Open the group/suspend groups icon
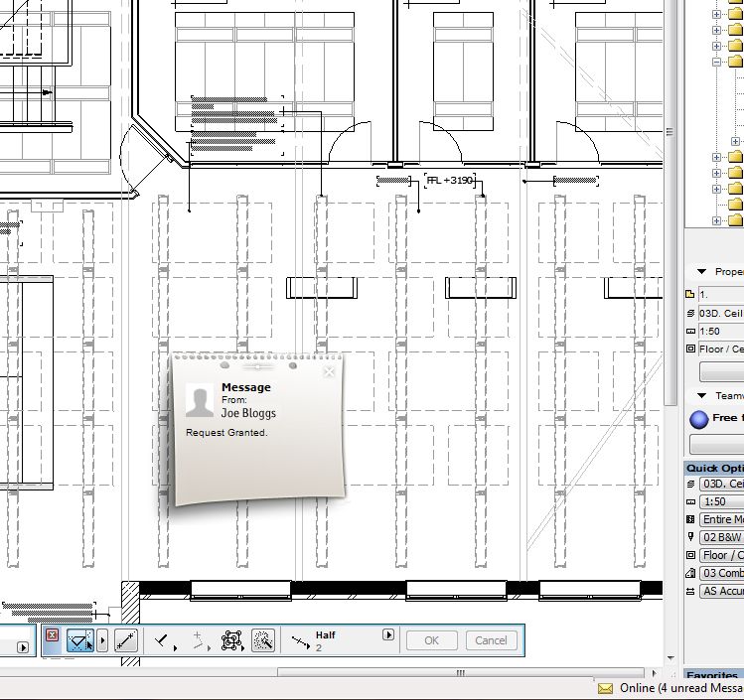Image resolution: width=744 pixels, height=700 pixels. (232, 640)
